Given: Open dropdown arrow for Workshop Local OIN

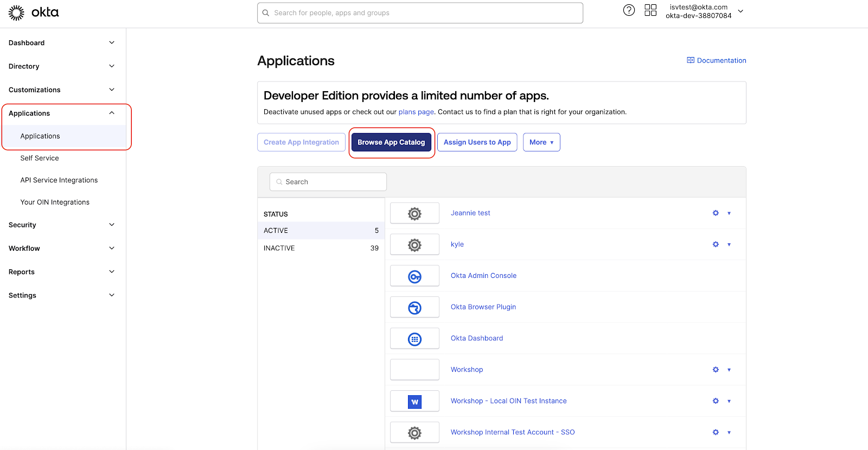Looking at the screenshot, I should (729, 401).
